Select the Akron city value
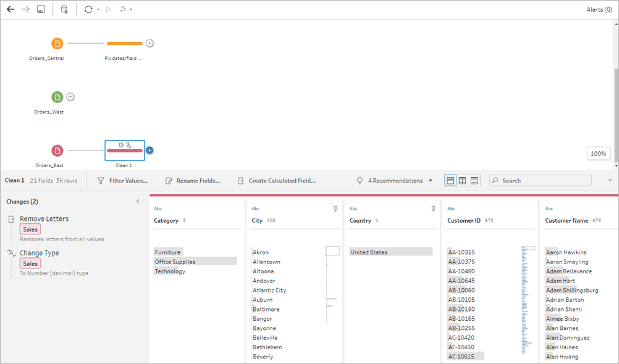The height and width of the screenshot is (364, 619). 261,252
